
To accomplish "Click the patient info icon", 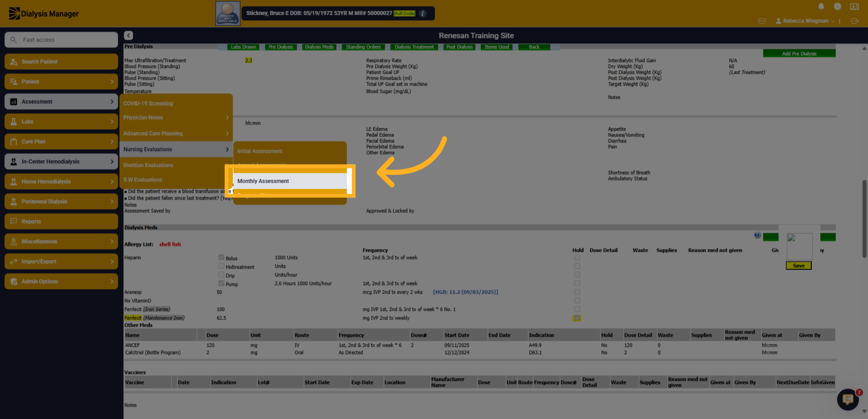I will pos(422,13).
